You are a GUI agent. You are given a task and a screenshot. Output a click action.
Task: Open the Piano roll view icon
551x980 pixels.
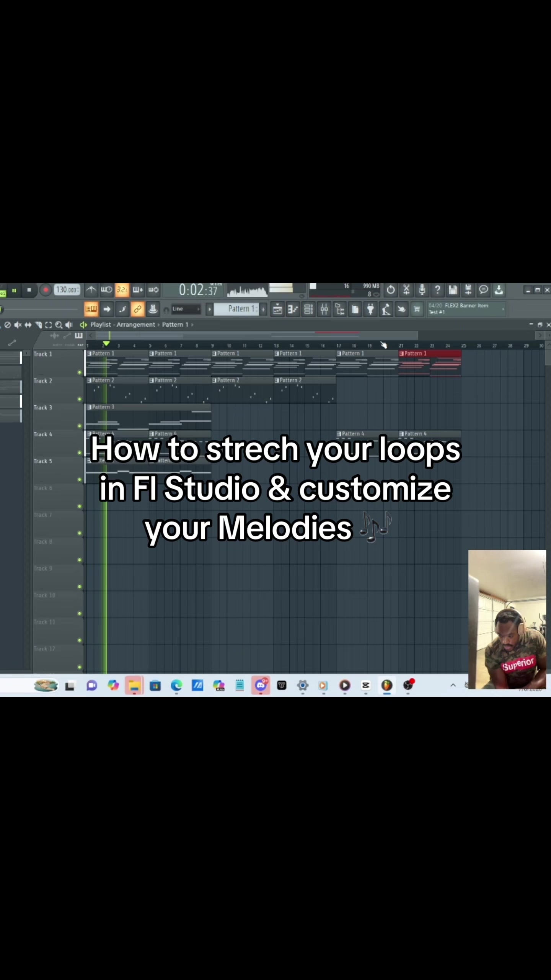point(293,309)
